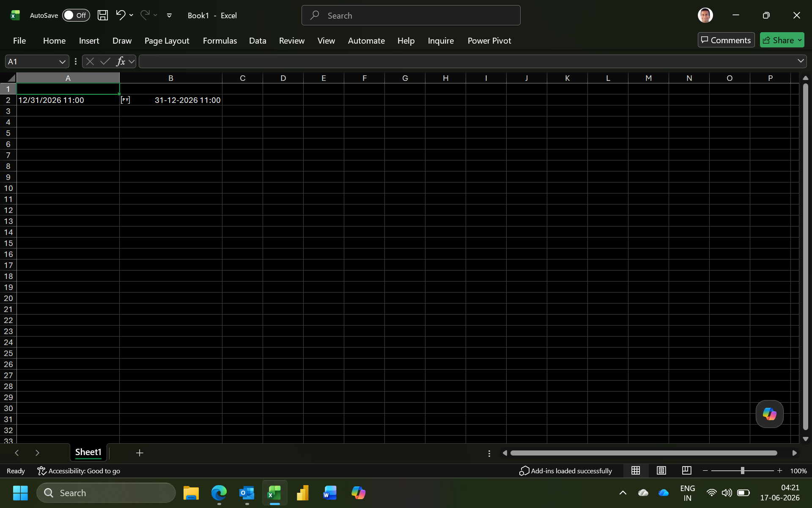Open the Data tab
This screenshot has height=508, width=812.
[258, 41]
